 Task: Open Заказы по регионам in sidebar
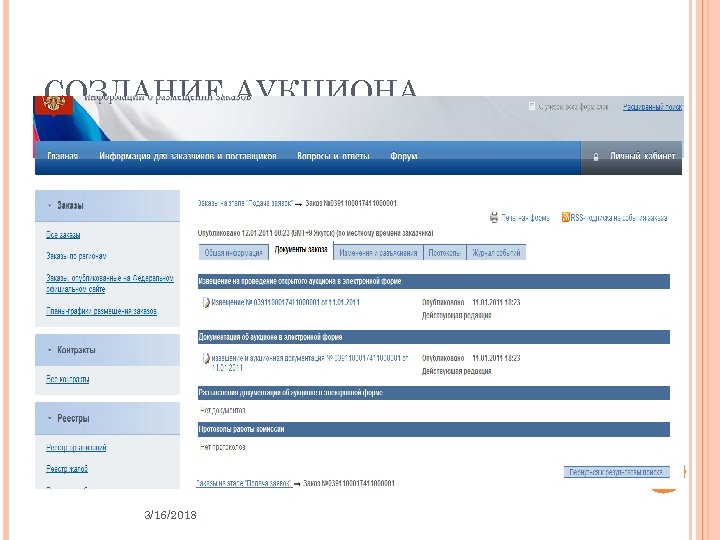(x=76, y=256)
